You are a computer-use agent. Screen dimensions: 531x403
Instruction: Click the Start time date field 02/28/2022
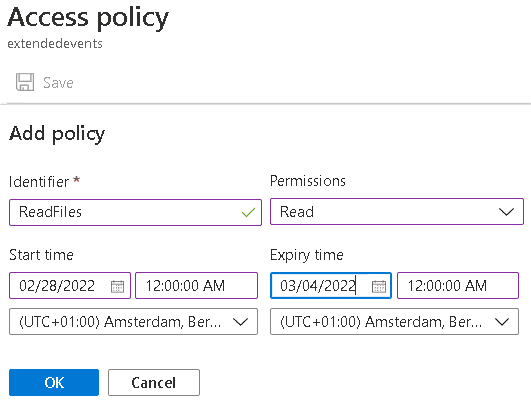[70, 285]
